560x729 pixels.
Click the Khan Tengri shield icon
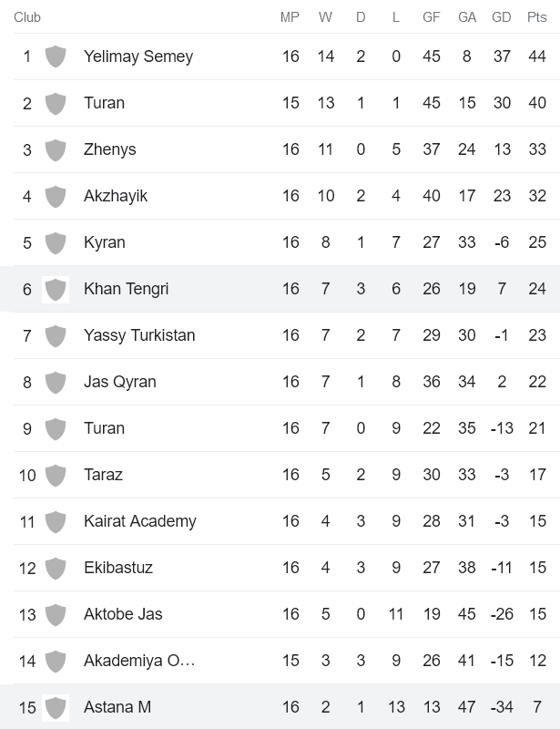[x=56, y=289]
